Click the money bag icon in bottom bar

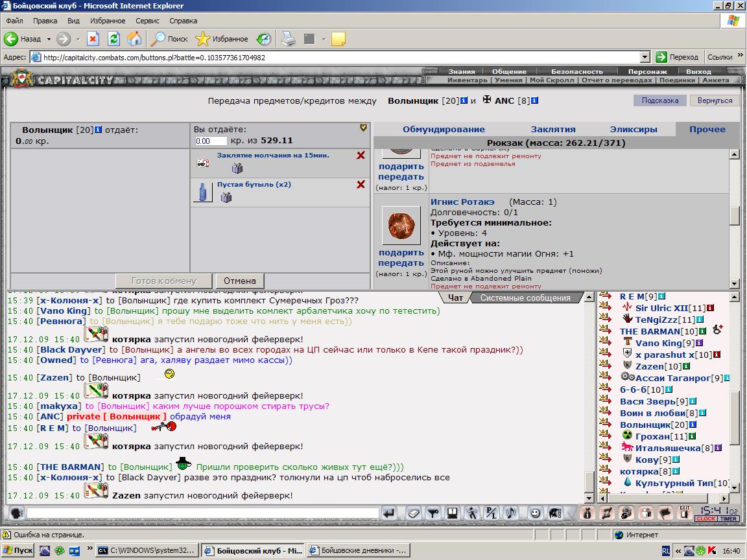pos(587,513)
